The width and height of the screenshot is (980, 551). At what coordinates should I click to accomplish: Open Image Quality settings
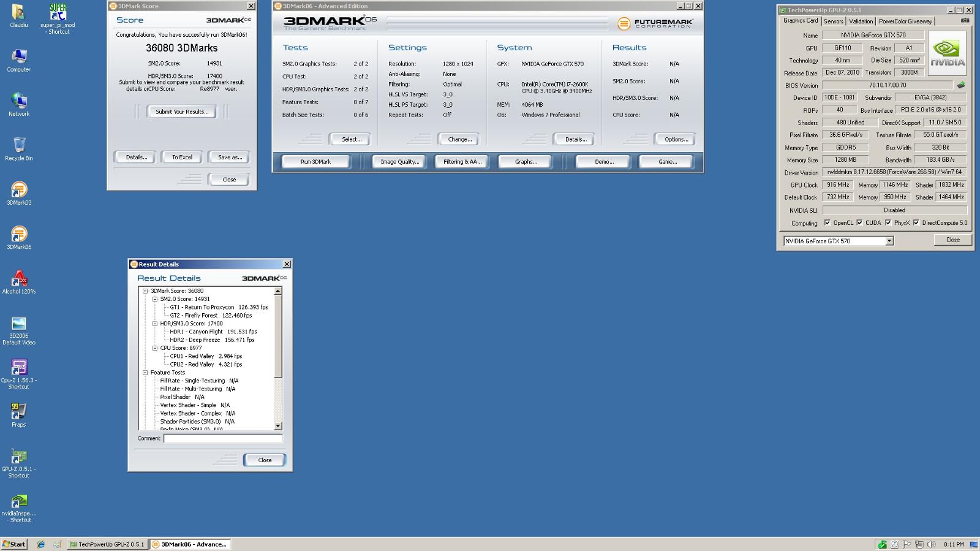(400, 162)
